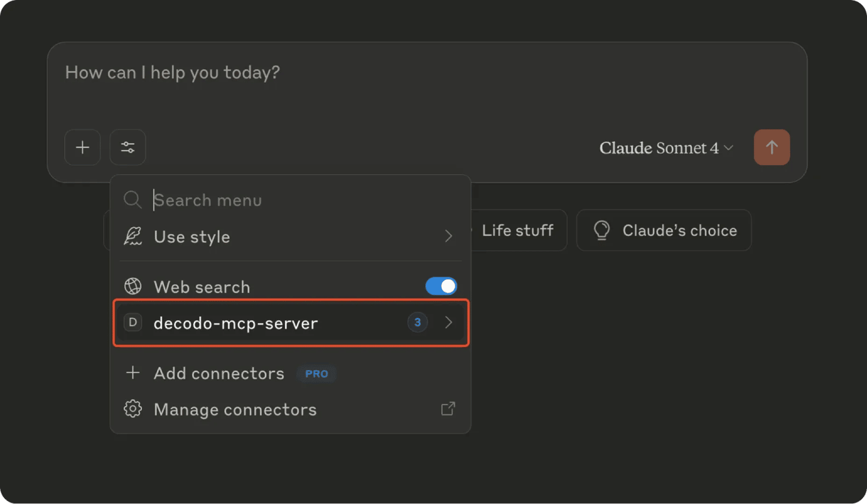Expand decodo-mcp-server chevron arrow
Image resolution: width=867 pixels, height=504 pixels.
coord(449,323)
